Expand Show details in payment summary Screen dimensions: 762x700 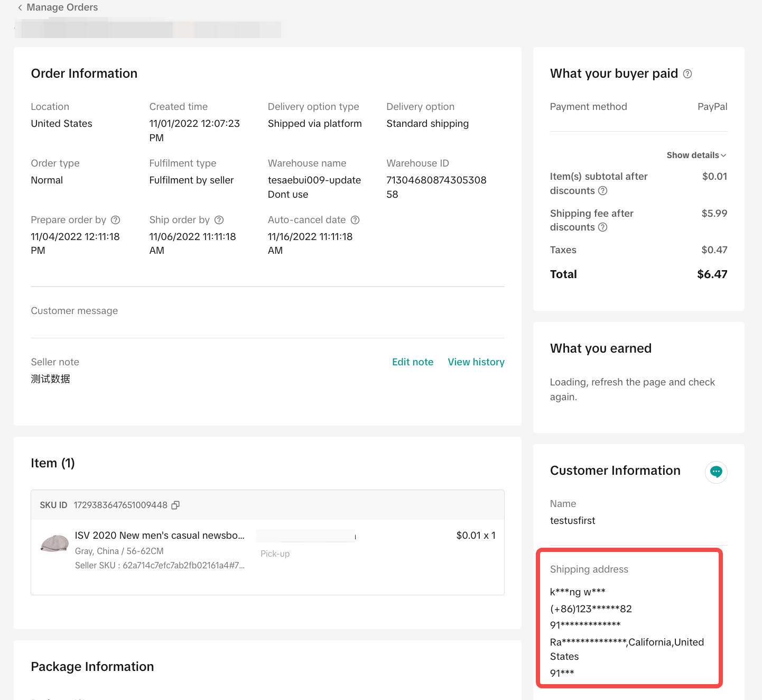click(x=696, y=155)
